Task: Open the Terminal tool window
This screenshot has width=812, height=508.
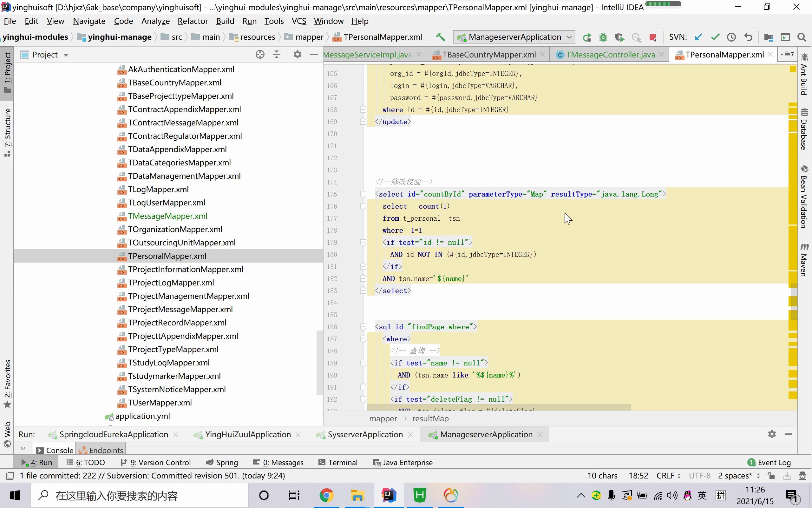Action: point(338,463)
